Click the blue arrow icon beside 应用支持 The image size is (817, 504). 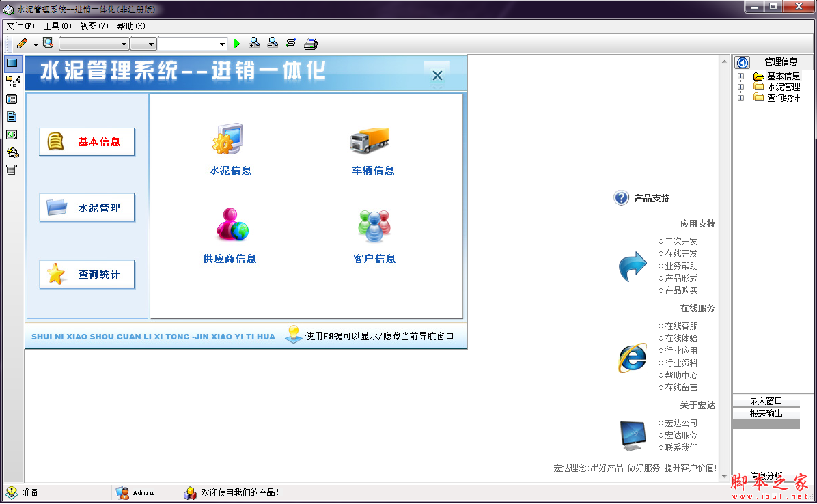click(632, 266)
